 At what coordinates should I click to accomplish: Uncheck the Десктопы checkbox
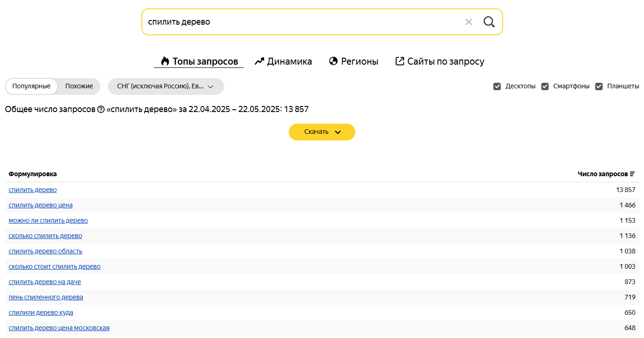point(497,86)
